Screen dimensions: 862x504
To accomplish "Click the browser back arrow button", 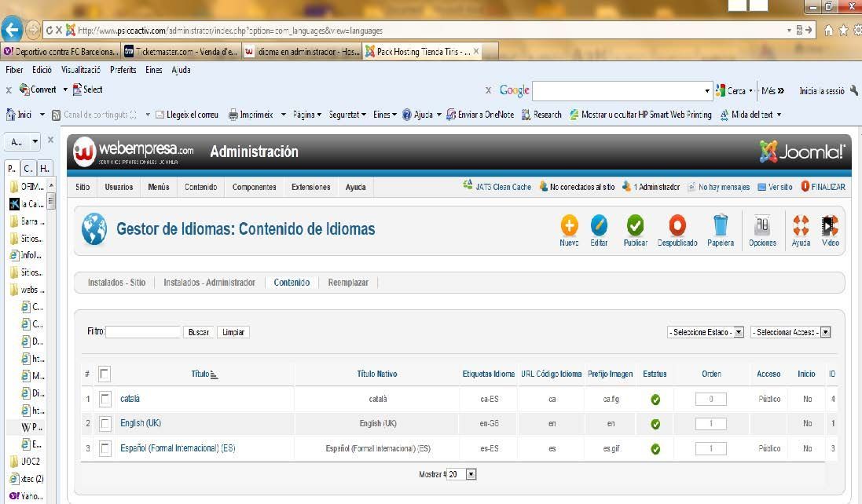I will [12, 30].
